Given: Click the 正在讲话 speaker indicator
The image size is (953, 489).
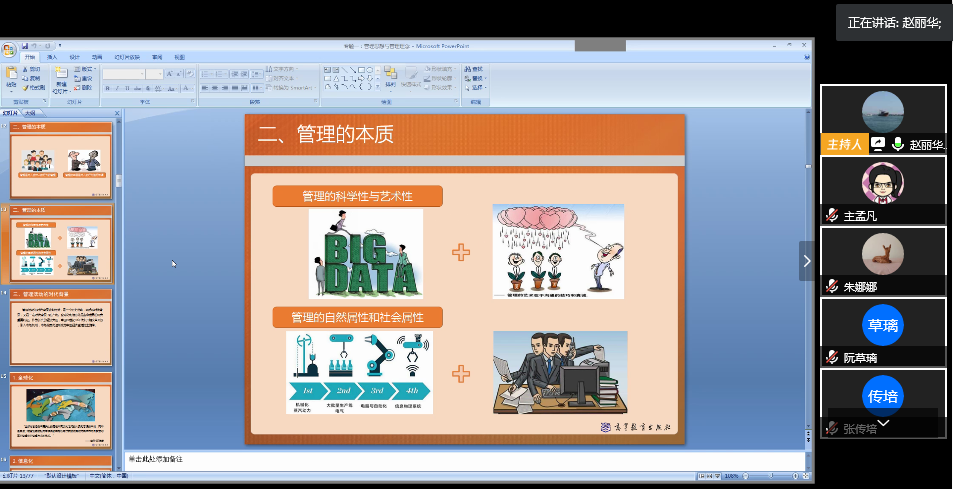Looking at the screenshot, I should pyautogui.click(x=893, y=22).
